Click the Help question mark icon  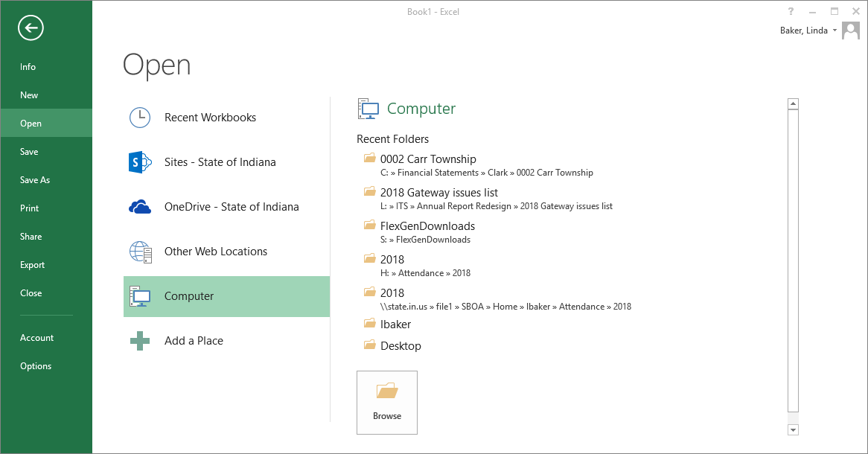click(x=791, y=11)
